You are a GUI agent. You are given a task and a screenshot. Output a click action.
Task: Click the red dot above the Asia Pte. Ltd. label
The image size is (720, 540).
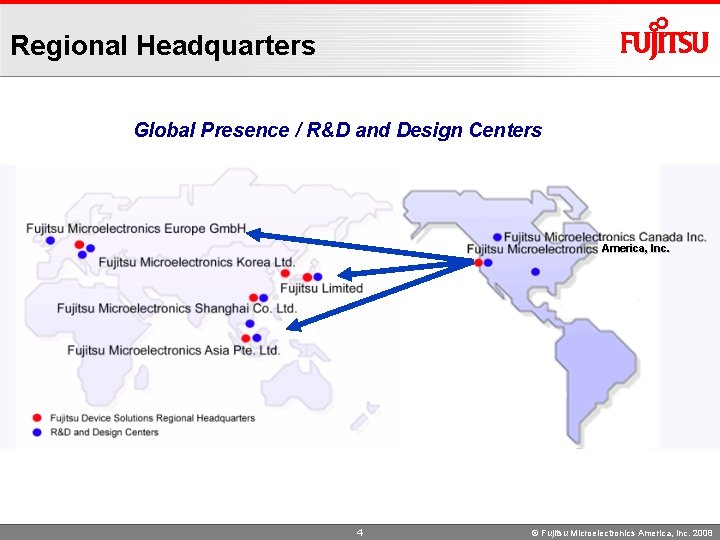pyautogui.click(x=246, y=338)
